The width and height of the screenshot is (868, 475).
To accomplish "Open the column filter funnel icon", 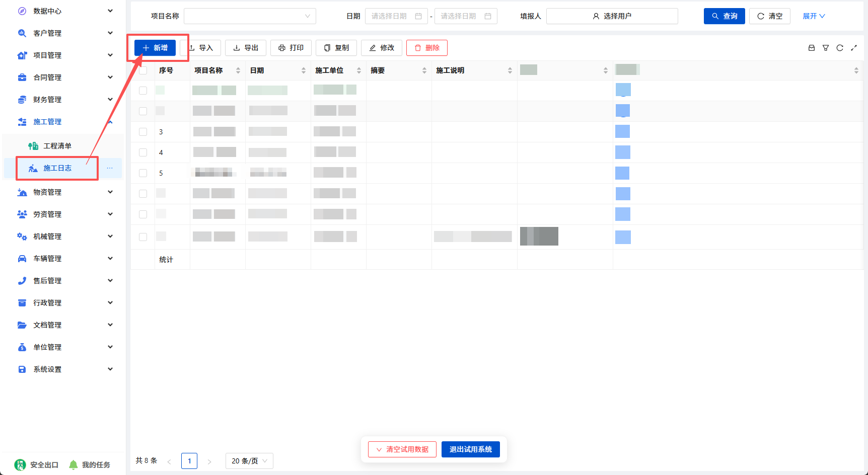I will (826, 48).
